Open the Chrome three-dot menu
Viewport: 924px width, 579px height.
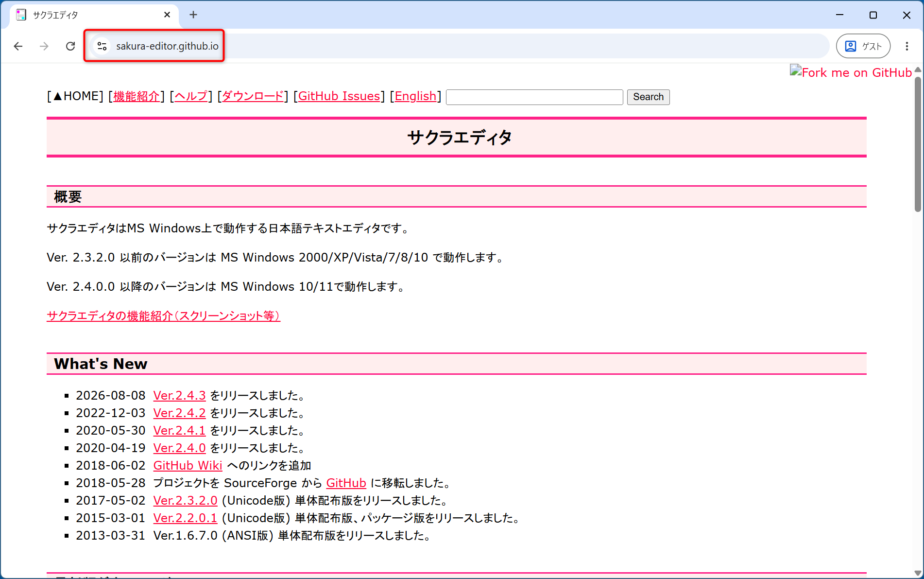[907, 46]
